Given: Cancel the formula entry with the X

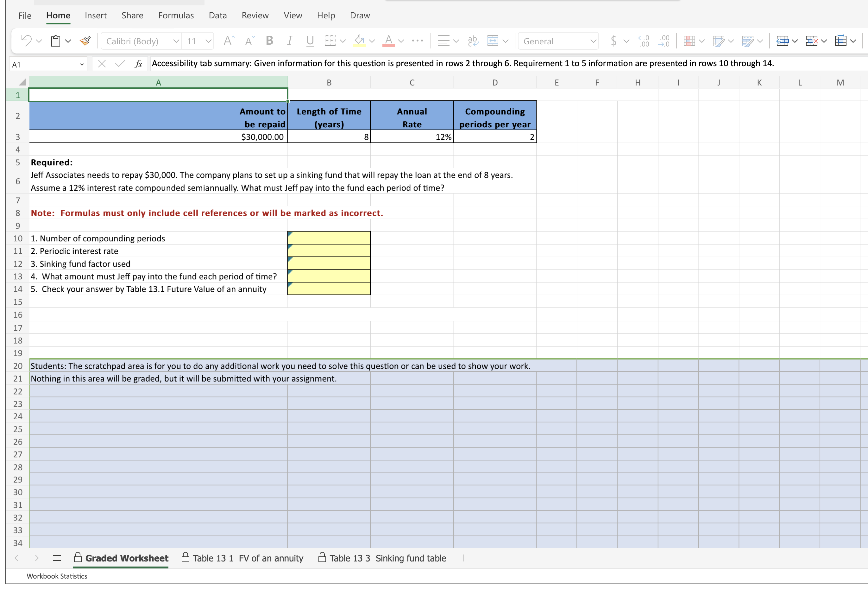Looking at the screenshot, I should point(101,64).
